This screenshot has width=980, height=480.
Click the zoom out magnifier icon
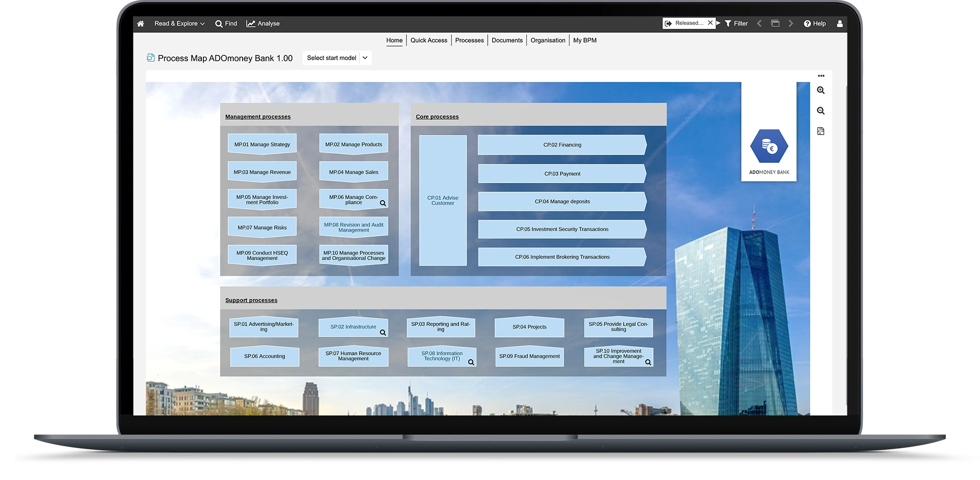coord(821,111)
